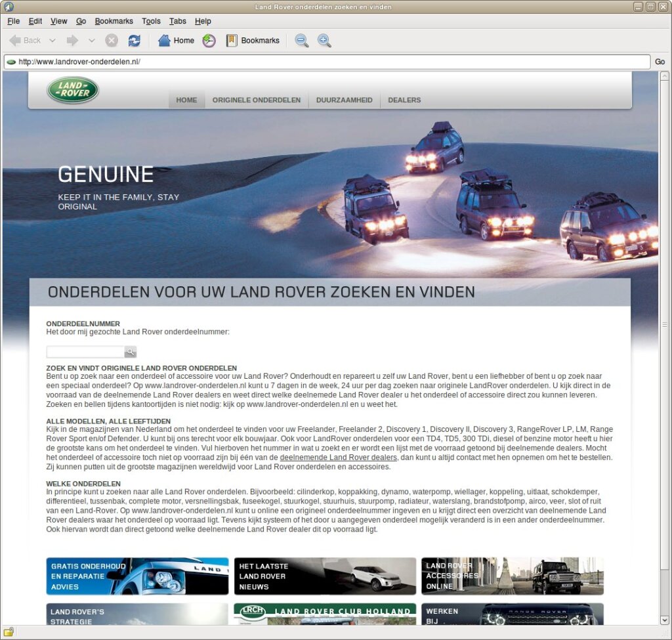Click the Zoom in magnifier
This screenshot has width=672, height=640.
pyautogui.click(x=324, y=41)
